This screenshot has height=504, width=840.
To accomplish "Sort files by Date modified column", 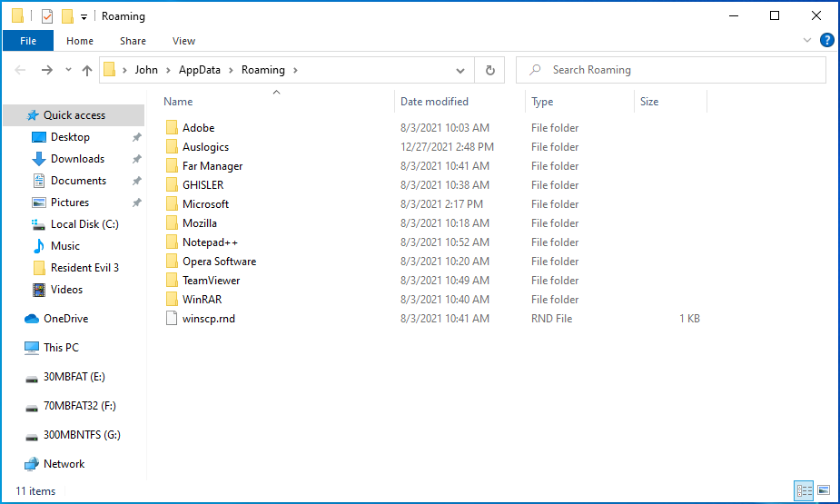I will point(435,102).
